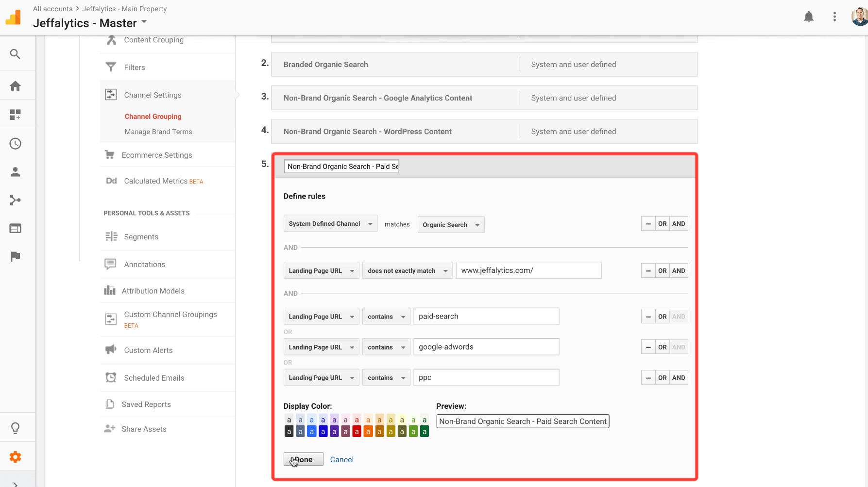
Task: Open the search icon in left rail
Action: pyautogui.click(x=15, y=54)
